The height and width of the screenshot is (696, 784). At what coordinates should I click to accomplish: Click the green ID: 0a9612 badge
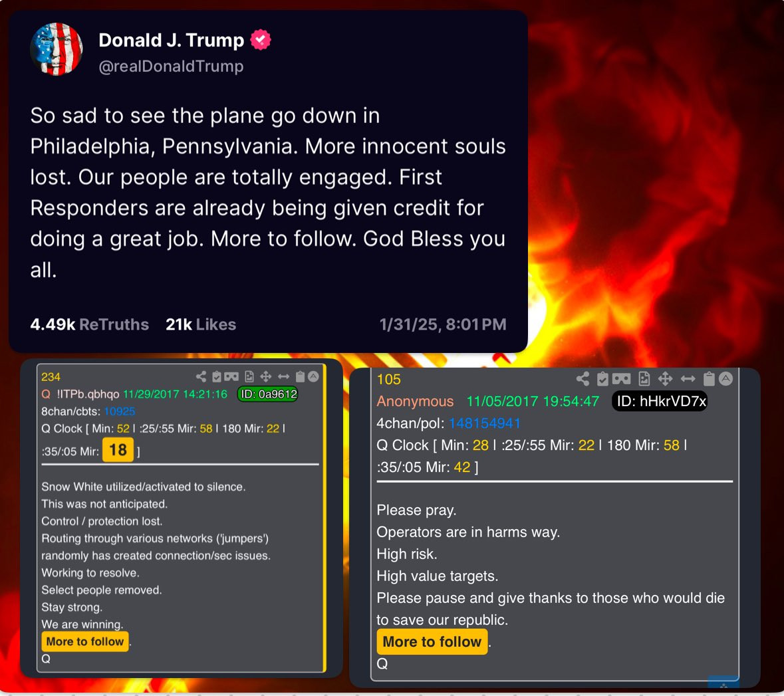pos(267,394)
